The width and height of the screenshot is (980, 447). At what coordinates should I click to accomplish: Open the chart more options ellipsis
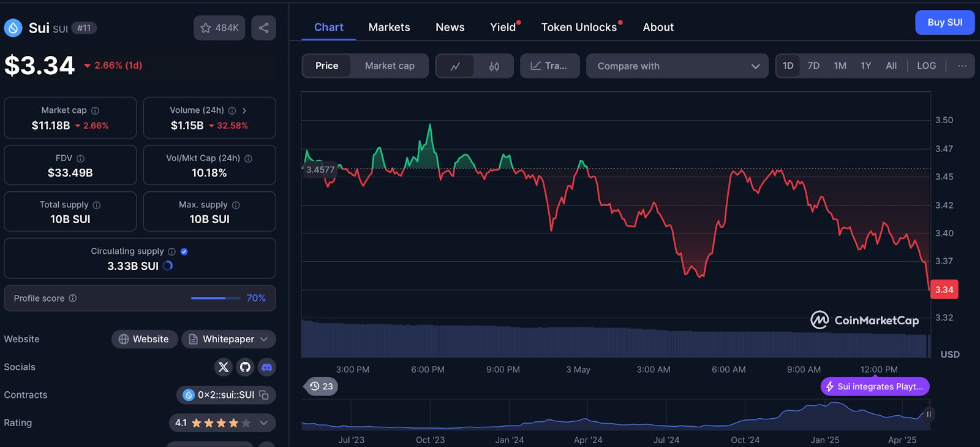[962, 66]
